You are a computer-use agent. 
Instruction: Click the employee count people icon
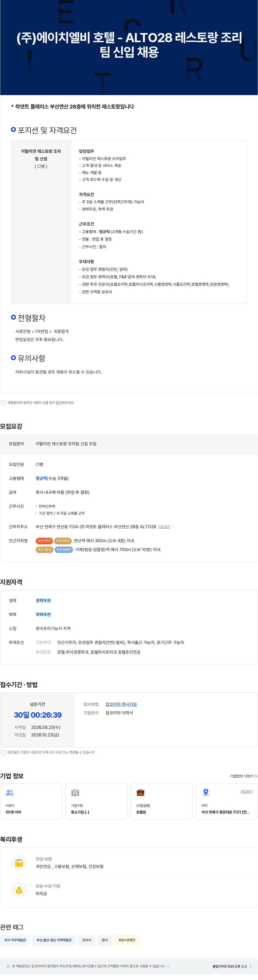click(x=10, y=793)
